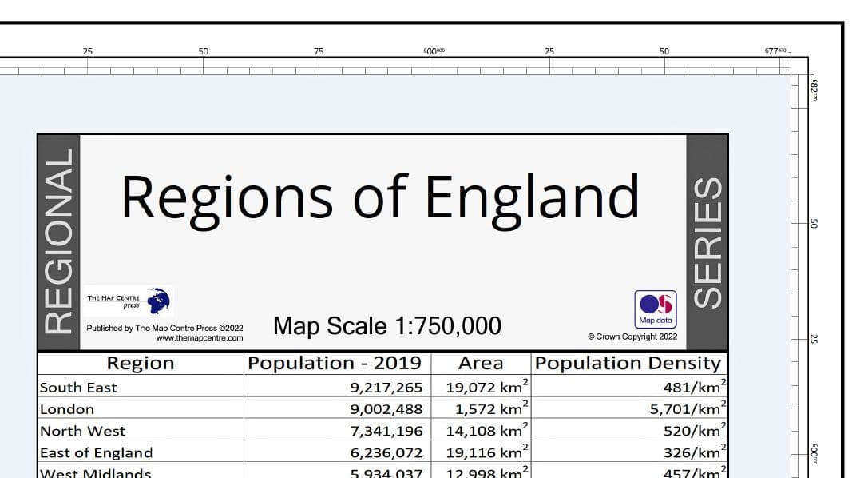Select London's population value 9,002,488
The height and width of the screenshot is (478, 868).
point(386,409)
